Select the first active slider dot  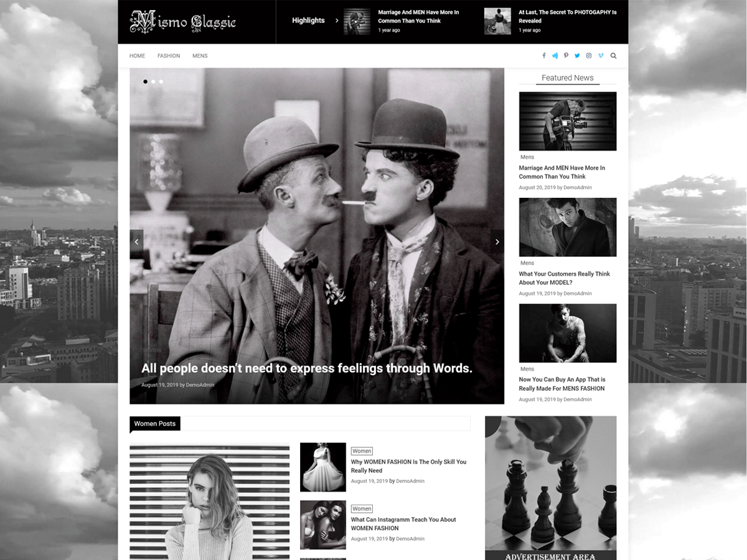click(x=146, y=82)
